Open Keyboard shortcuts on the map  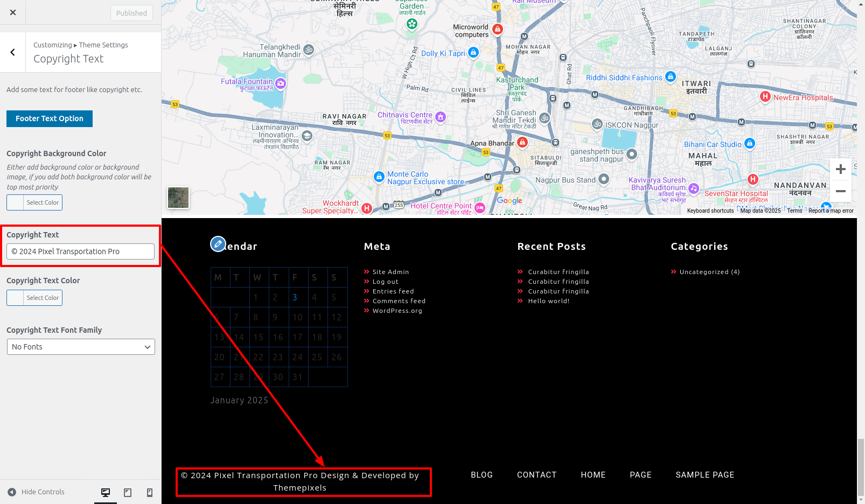pyautogui.click(x=710, y=211)
